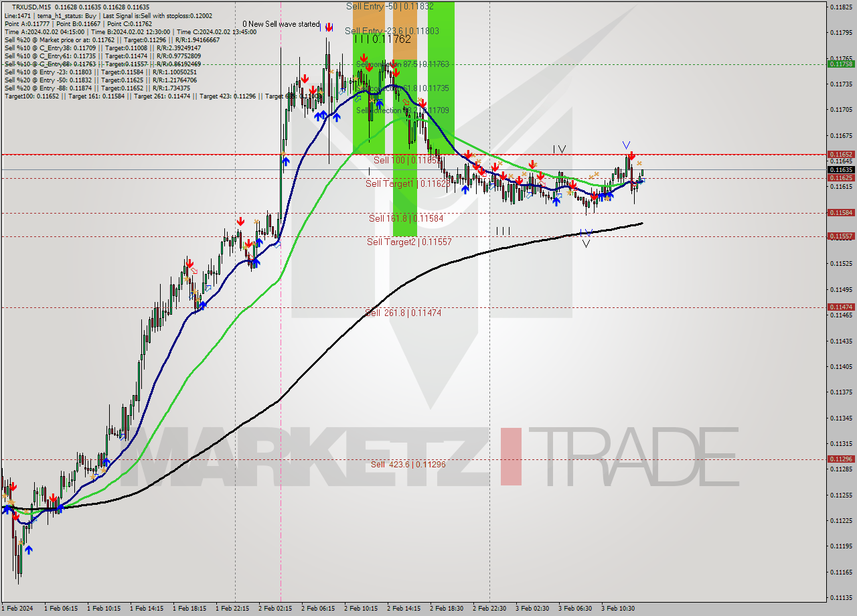
Task: Select the '| | | 0.11762' chart label
Action: (382, 40)
